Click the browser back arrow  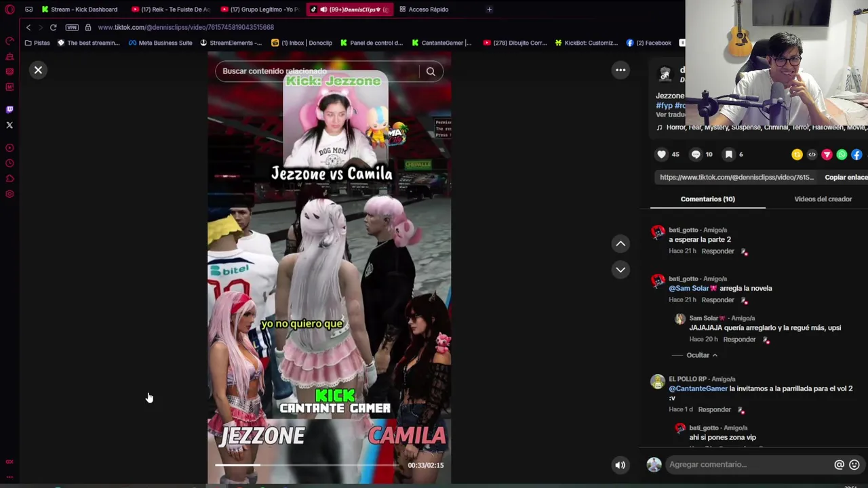pos(28,27)
